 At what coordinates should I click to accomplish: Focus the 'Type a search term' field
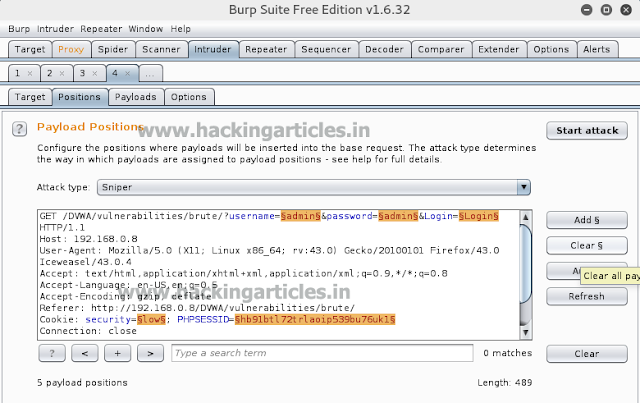(322, 353)
